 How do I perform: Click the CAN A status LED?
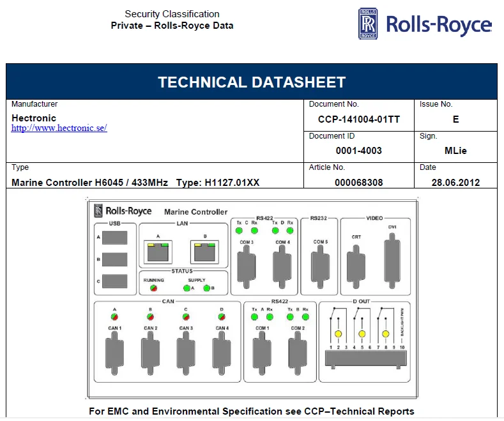click(x=114, y=317)
